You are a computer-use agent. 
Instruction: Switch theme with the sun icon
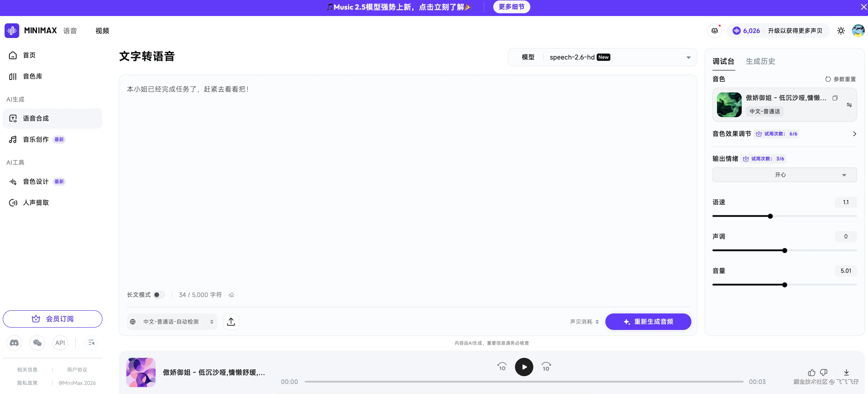(841, 31)
